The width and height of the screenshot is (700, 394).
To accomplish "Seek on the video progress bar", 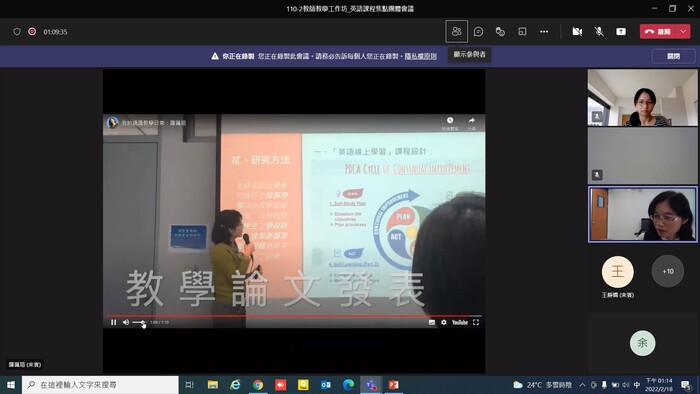I will tap(294, 316).
